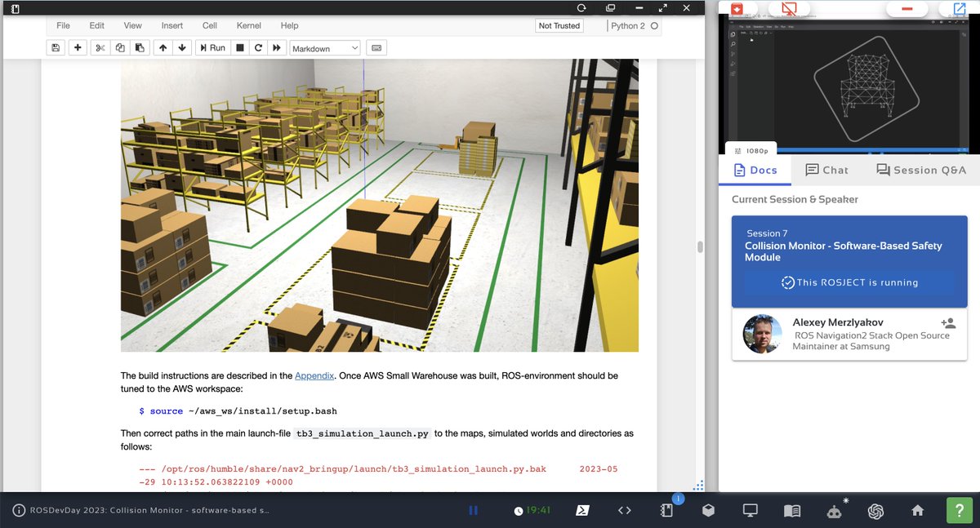
Task: Open the Gazebo simulation cube icon
Action: [708, 510]
